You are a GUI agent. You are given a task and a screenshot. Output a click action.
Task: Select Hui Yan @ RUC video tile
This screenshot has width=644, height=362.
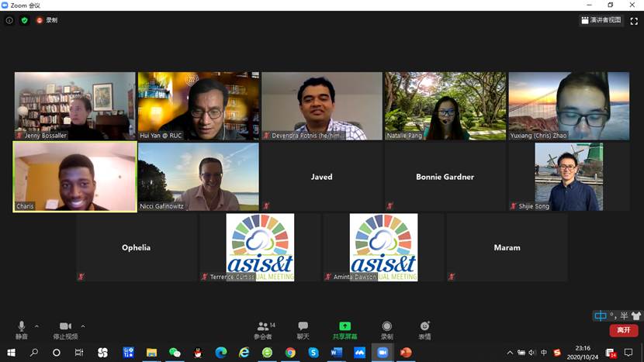click(199, 106)
